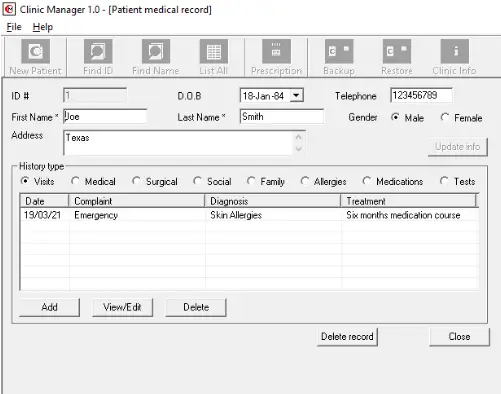Open the D.O.B date dropdown arrow

[x=296, y=96]
